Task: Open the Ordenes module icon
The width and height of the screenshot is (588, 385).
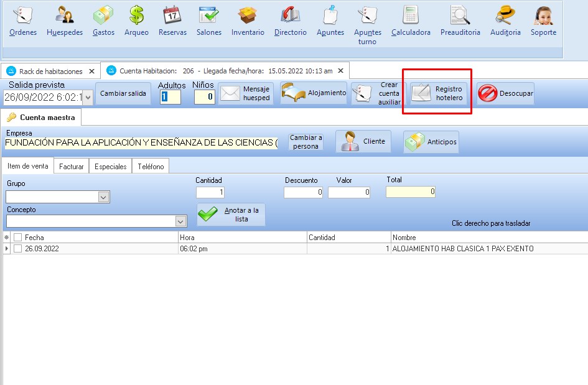Action: 23,15
